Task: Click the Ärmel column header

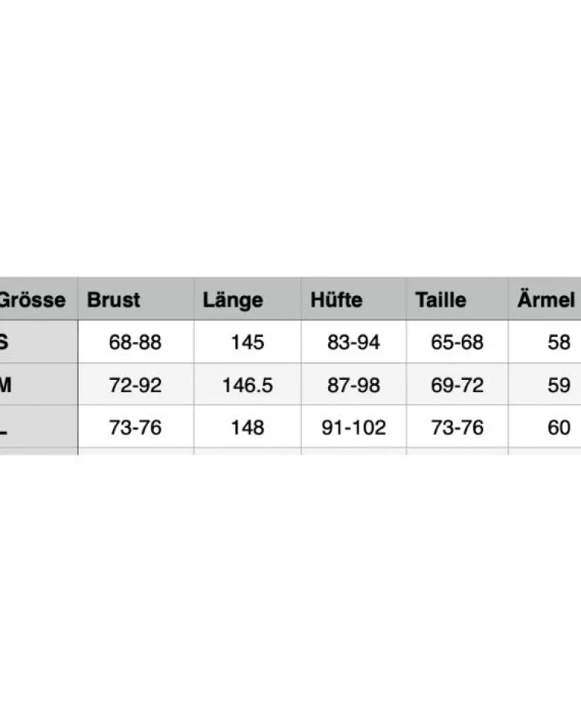Action: [546, 300]
